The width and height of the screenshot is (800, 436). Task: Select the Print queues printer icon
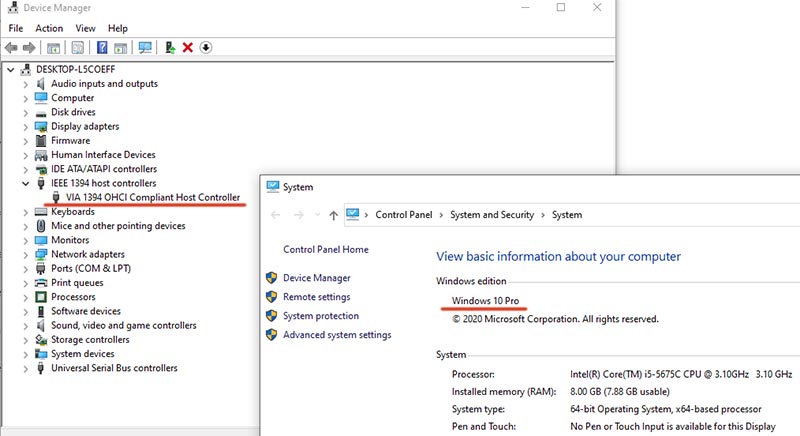click(41, 283)
